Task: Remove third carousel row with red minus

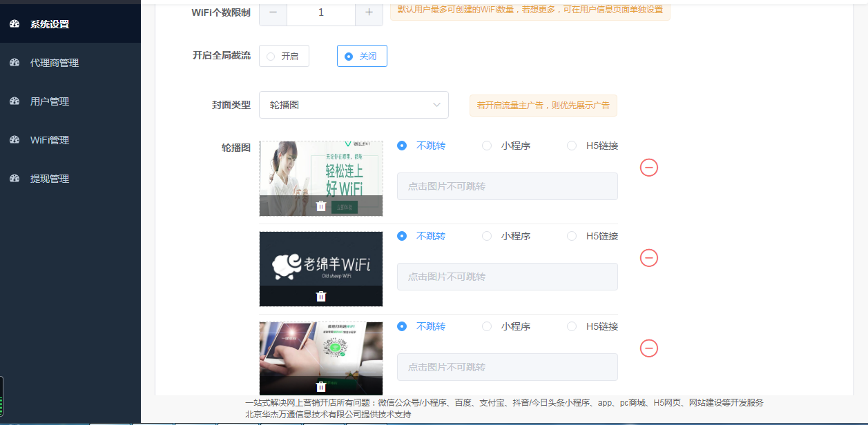Action: 649,348
